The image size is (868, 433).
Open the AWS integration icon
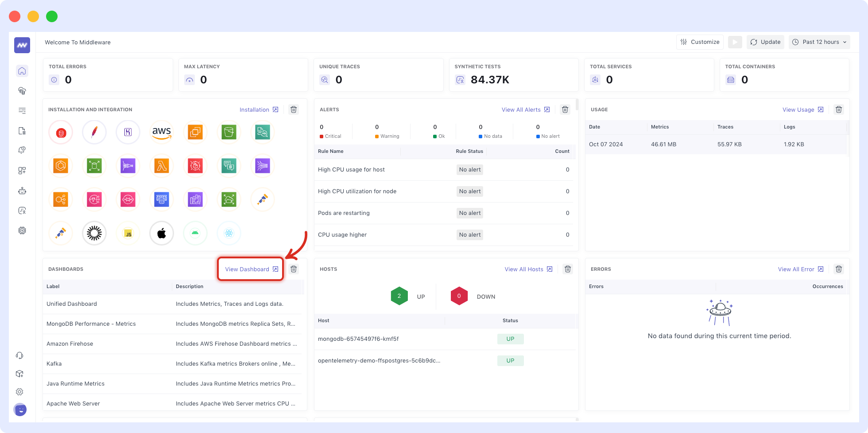click(162, 132)
